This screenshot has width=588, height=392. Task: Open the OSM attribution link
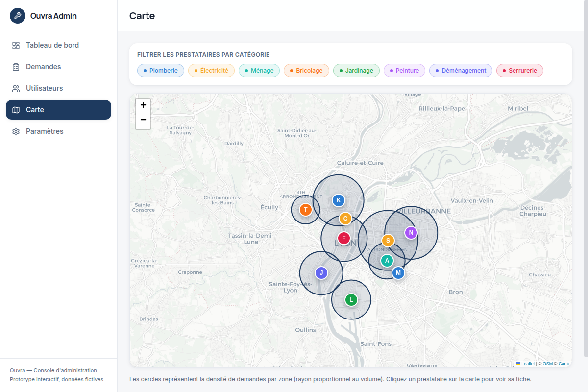click(548, 364)
